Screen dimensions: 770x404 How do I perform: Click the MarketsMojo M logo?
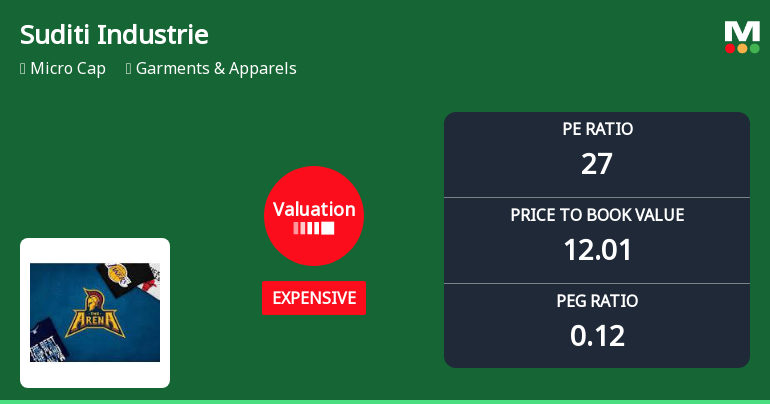click(742, 30)
